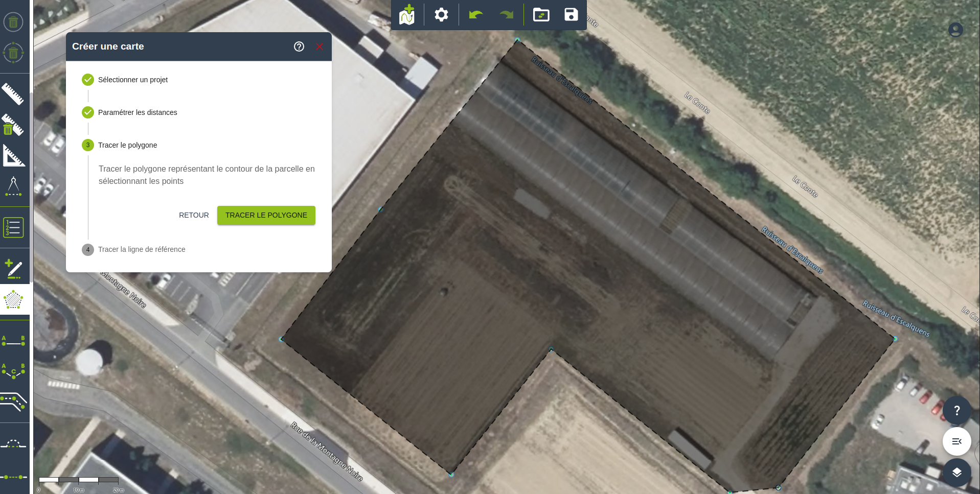Select the A to B line tool

(x=13, y=341)
